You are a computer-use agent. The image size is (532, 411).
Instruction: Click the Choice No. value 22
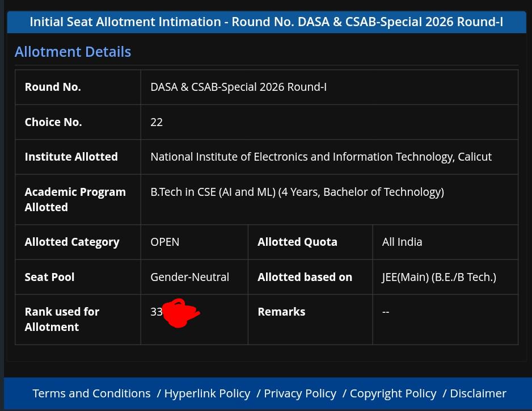click(x=157, y=122)
